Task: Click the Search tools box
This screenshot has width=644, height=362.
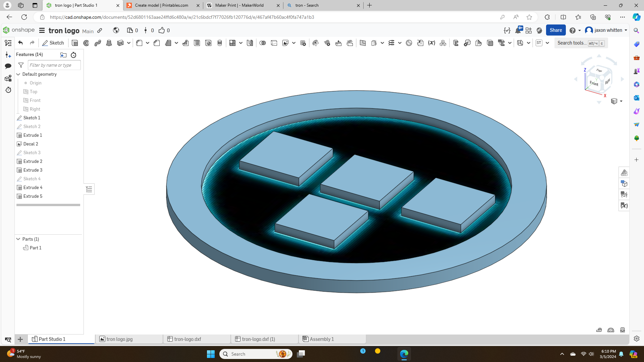Action: (581, 43)
